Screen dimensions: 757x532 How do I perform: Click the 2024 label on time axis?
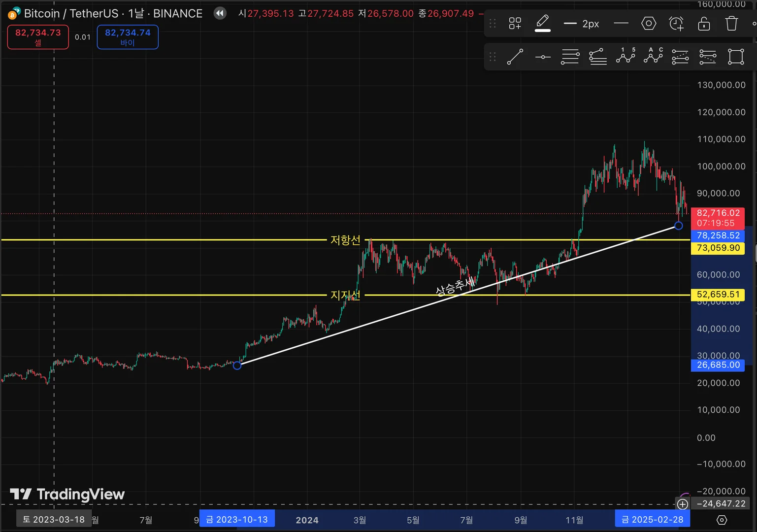[307, 520]
